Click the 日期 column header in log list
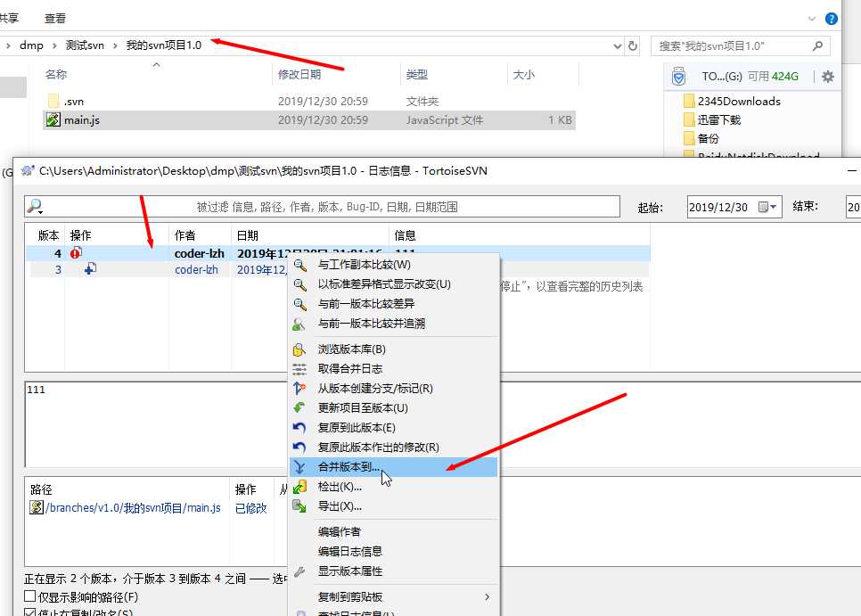This screenshot has width=861, height=616. 248,235
